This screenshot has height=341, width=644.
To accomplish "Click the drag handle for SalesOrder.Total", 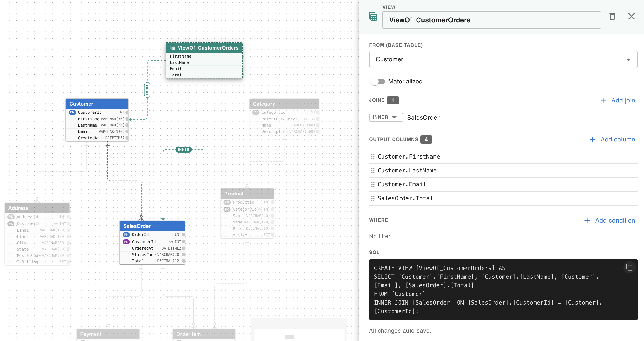I will point(373,198).
